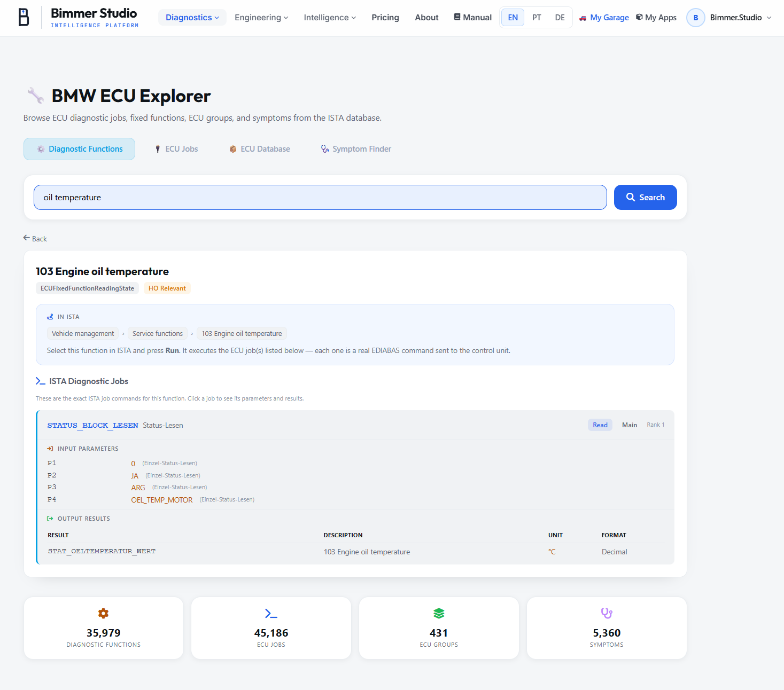
Task: Click the terminal icon beside ISTA Diagnostic Jobs
Action: tap(41, 381)
